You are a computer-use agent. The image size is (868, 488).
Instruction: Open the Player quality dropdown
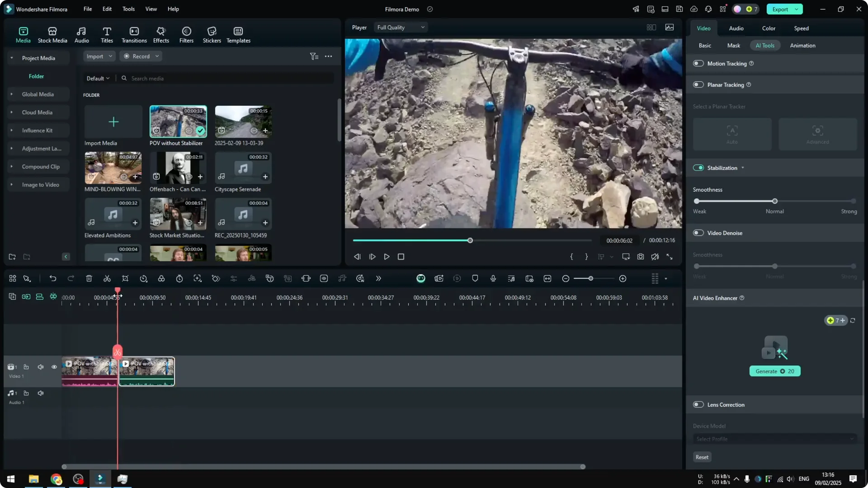401,27
